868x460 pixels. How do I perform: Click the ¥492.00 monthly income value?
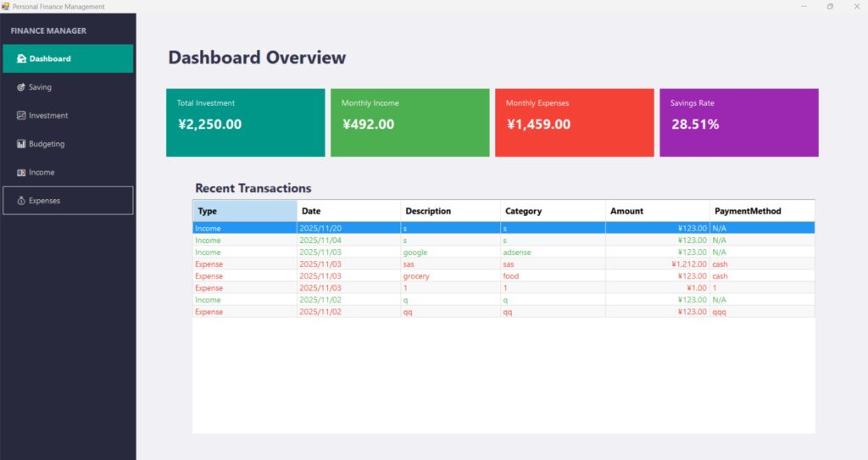(368, 124)
